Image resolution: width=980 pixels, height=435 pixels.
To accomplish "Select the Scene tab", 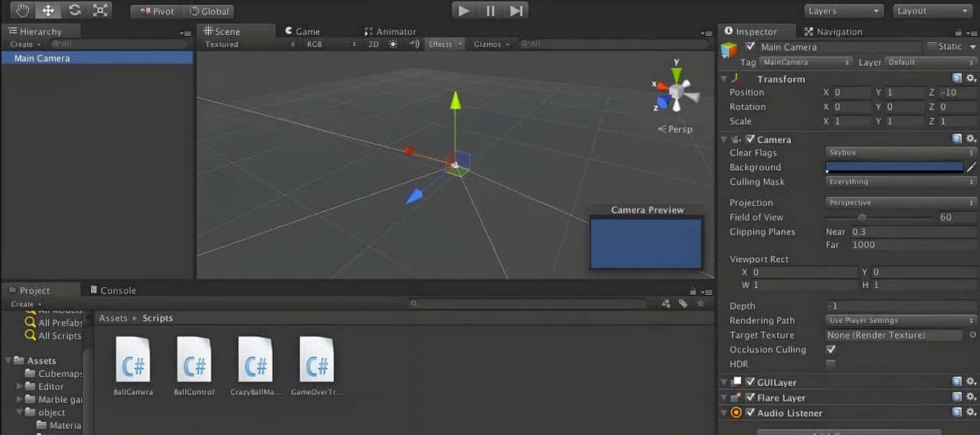I will (x=236, y=31).
